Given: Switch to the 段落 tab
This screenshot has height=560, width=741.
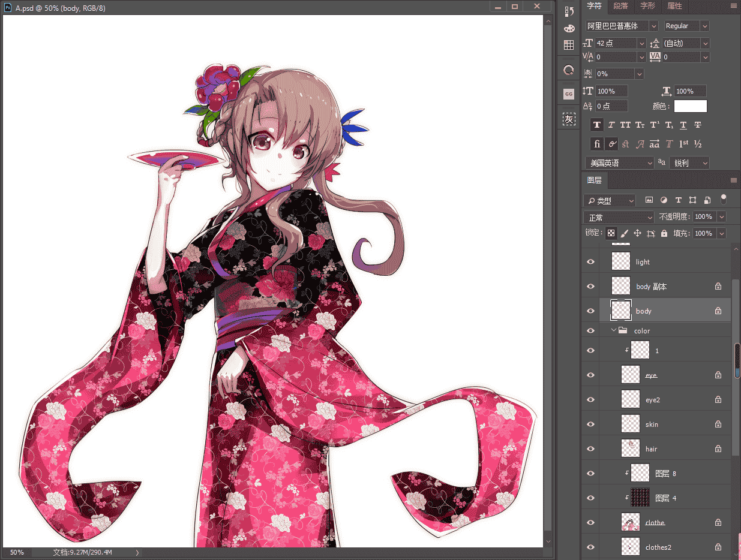Looking at the screenshot, I should click(621, 6).
